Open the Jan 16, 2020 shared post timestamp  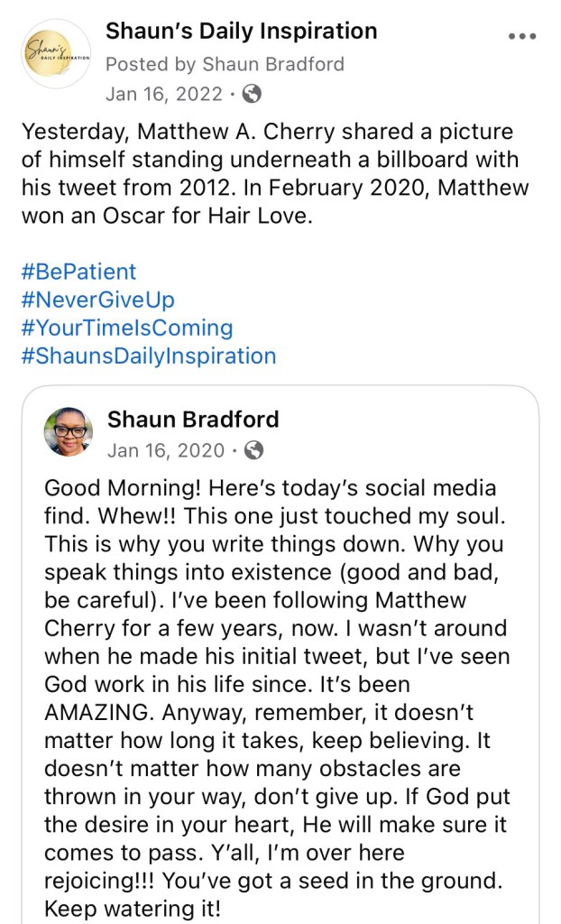165,449
